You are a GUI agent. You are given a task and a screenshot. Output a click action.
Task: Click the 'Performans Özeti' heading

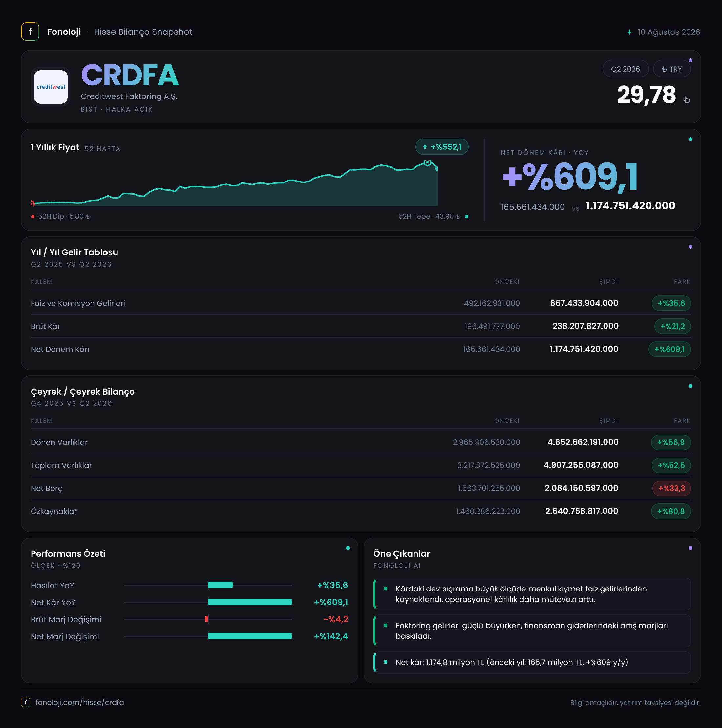click(x=68, y=553)
